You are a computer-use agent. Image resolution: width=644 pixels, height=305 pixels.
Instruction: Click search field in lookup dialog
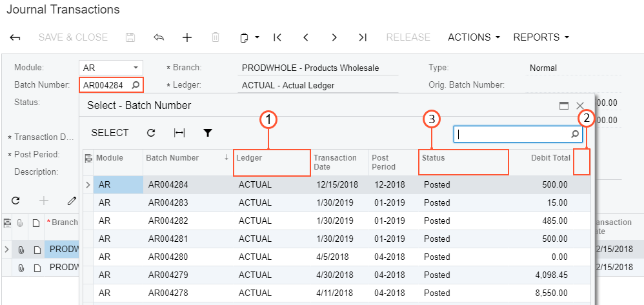point(512,134)
